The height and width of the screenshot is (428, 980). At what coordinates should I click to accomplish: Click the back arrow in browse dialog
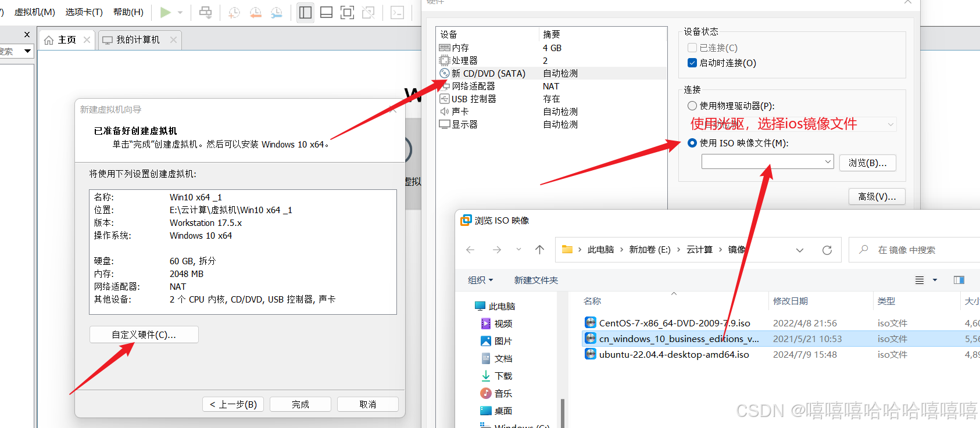(470, 250)
